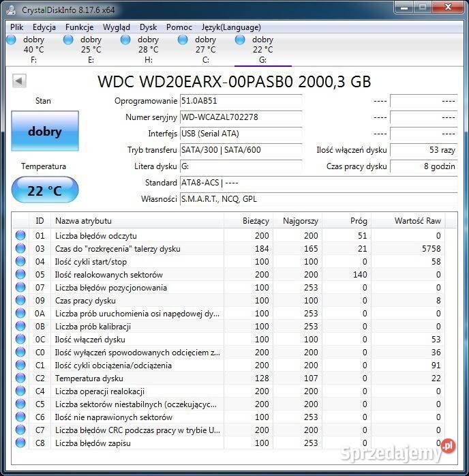Screen dimensions: 469x476
Task: Select row 'Ilość cykli obciążenia/odciążenia'
Action: pyautogui.click(x=229, y=366)
